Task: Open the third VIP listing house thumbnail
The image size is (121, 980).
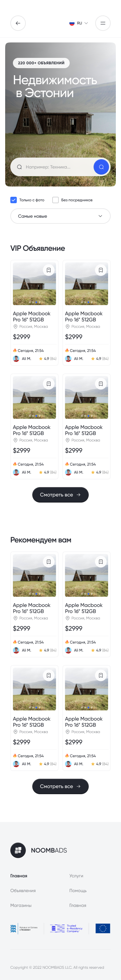Action: [x=34, y=397]
